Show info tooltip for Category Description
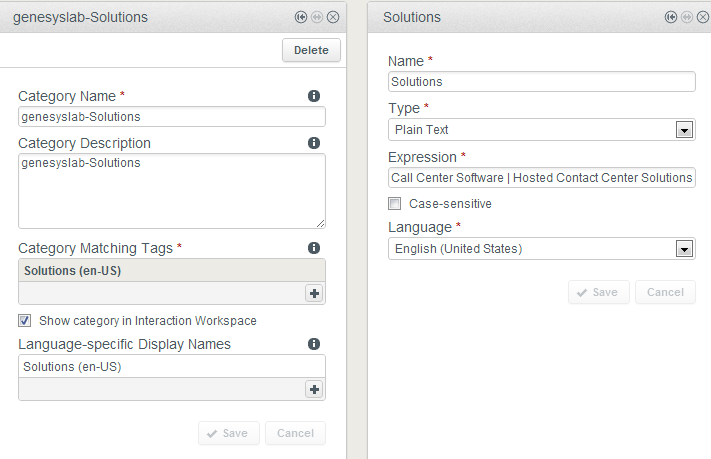Screen dimensions: 711x459 (314, 143)
